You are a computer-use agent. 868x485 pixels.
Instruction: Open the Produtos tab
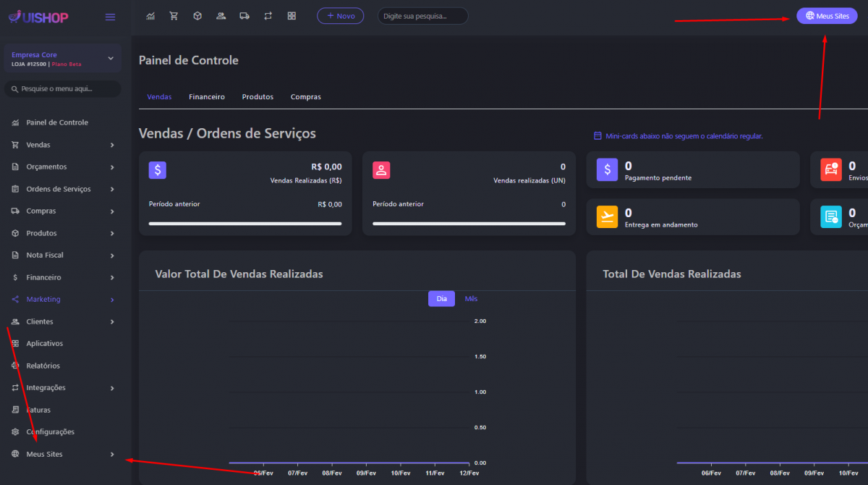(258, 97)
